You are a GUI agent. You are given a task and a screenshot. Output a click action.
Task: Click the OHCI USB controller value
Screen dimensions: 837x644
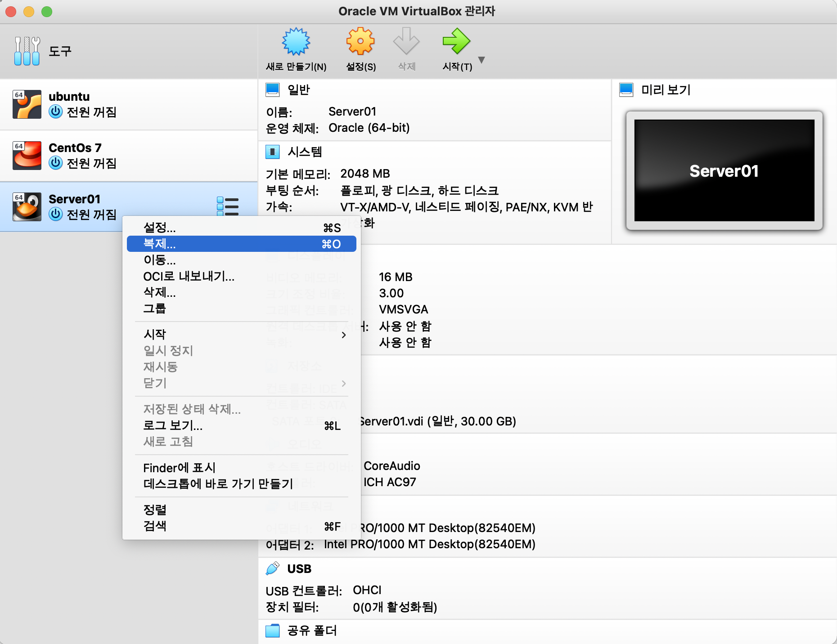[x=367, y=590]
